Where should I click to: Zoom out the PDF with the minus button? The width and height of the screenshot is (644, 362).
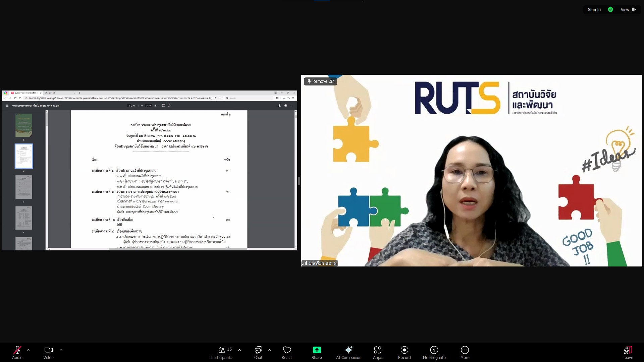click(x=142, y=106)
